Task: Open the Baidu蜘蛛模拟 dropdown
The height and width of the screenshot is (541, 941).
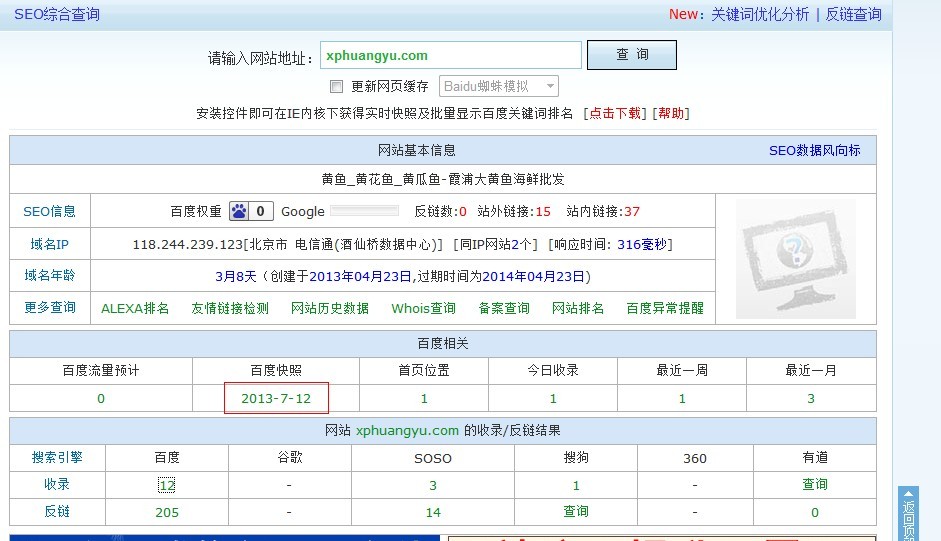Action: [x=499, y=86]
